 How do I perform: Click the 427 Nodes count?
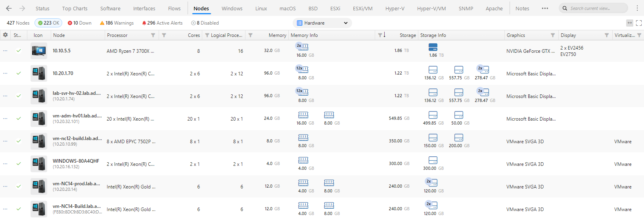click(x=18, y=23)
